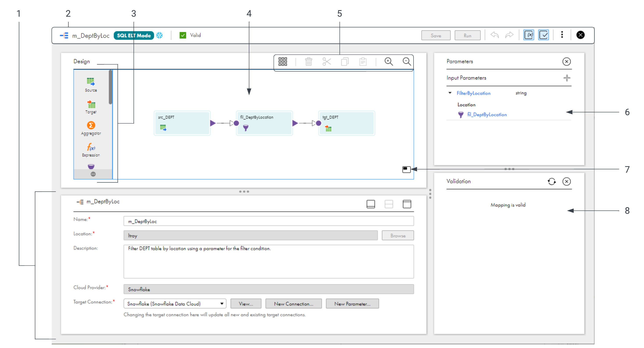This screenshot has width=644, height=348.
Task: Click the Description text area
Action: tap(269, 261)
